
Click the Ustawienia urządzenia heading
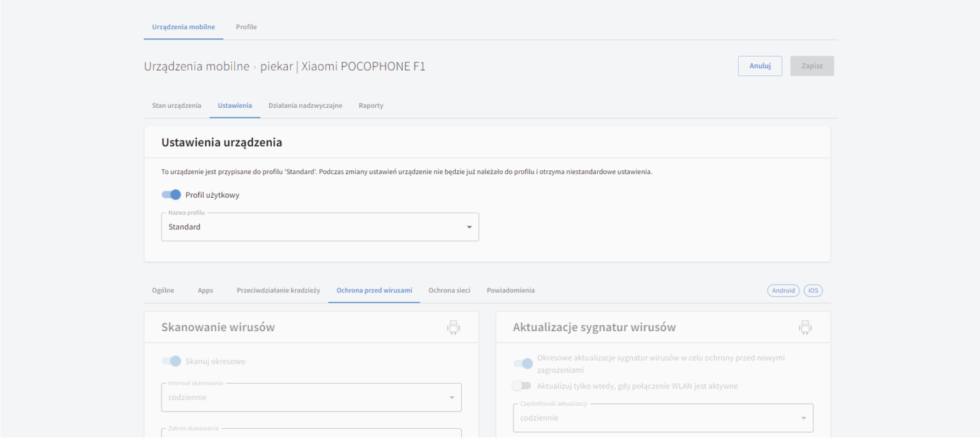pyautogui.click(x=221, y=142)
